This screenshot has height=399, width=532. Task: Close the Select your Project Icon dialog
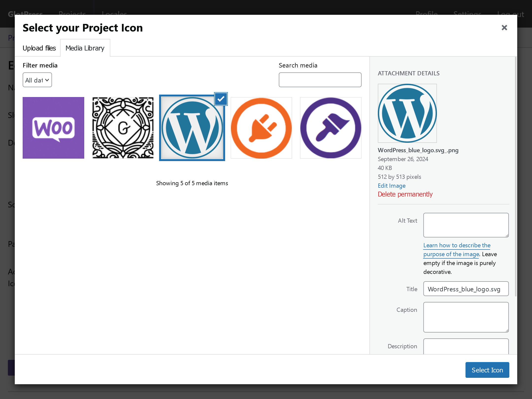click(x=504, y=28)
